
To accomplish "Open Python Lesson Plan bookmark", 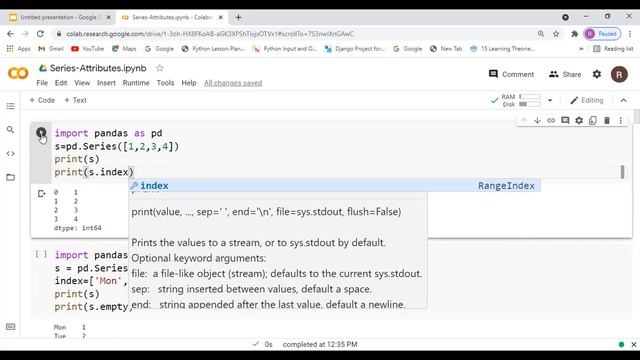I will pos(213,49).
